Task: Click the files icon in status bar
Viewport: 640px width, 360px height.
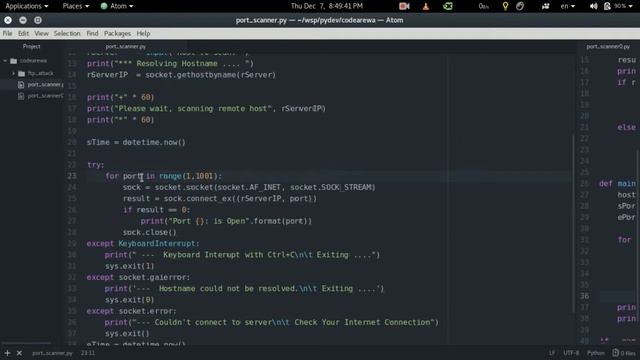Action: pyautogui.click(x=616, y=353)
